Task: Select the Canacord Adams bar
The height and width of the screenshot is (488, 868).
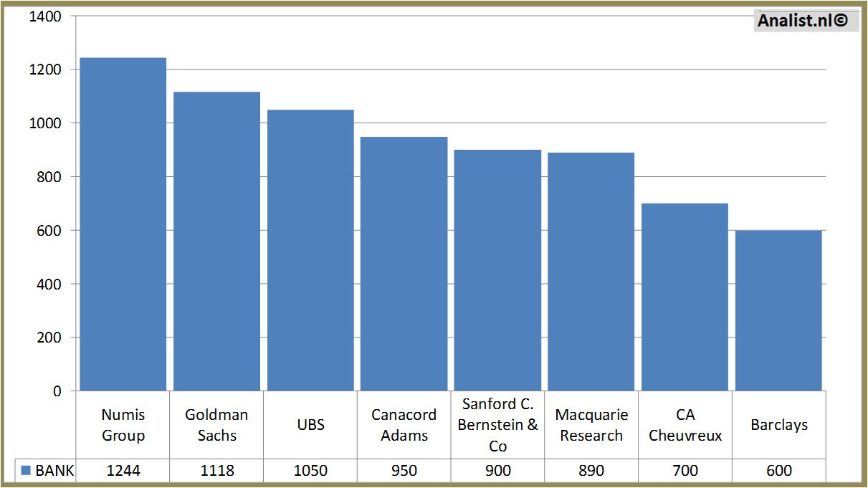Action: pyautogui.click(x=404, y=264)
